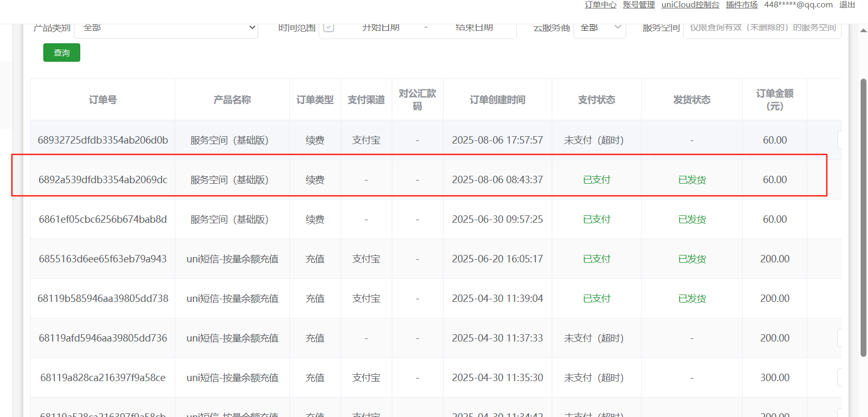Click the 开始日期 date field
The image size is (868, 417).
381,27
